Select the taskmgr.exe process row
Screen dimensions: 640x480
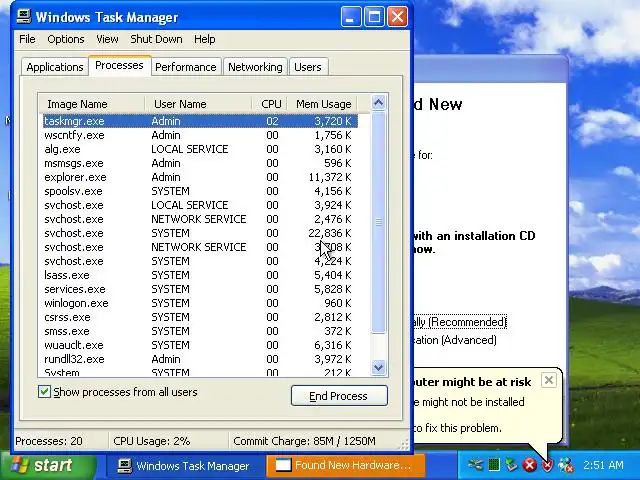pos(200,121)
